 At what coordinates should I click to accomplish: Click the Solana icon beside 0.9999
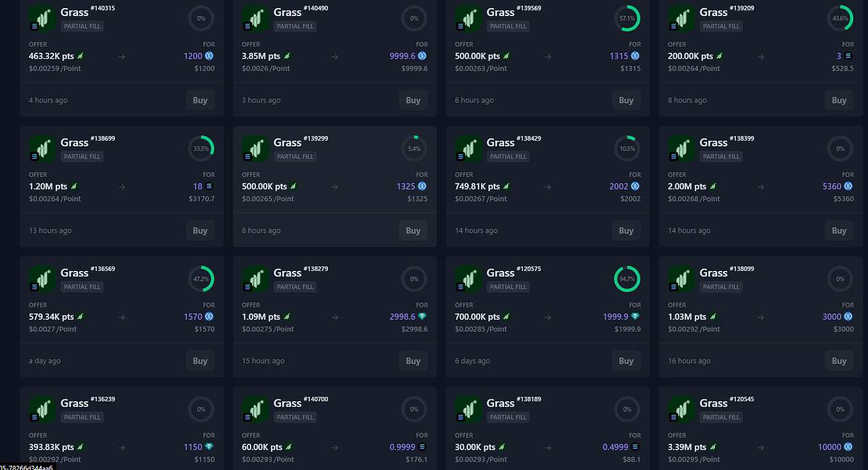[422, 446]
